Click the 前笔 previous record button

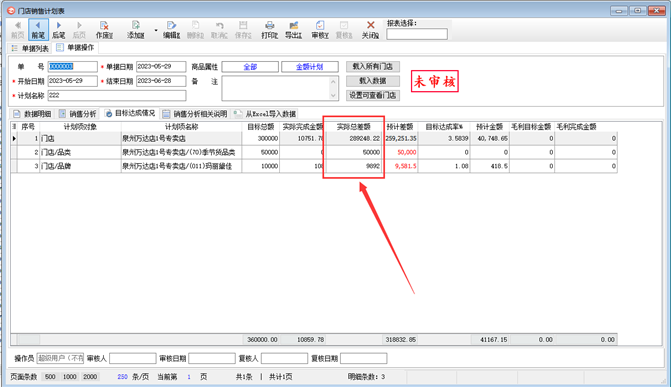38,30
